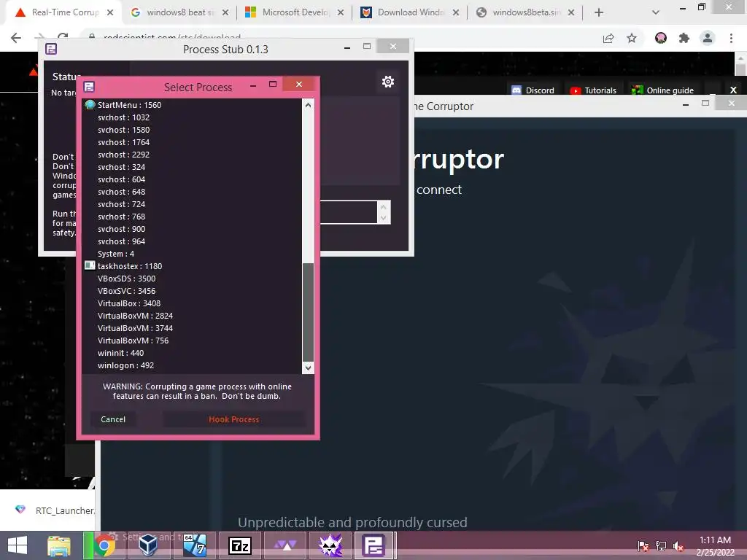Click taskbar volume muted icon
The image size is (747, 560).
(x=678, y=545)
